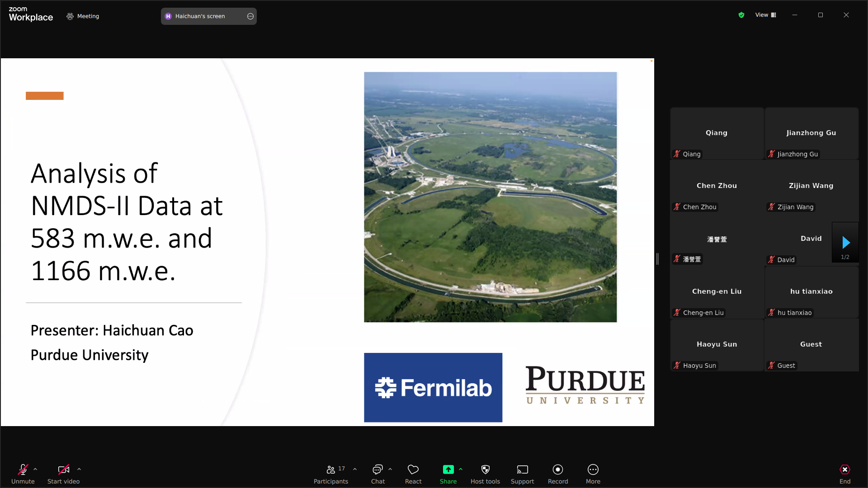Click the presenter name on slide
Viewport: 868px width, 488px height.
pos(112,330)
